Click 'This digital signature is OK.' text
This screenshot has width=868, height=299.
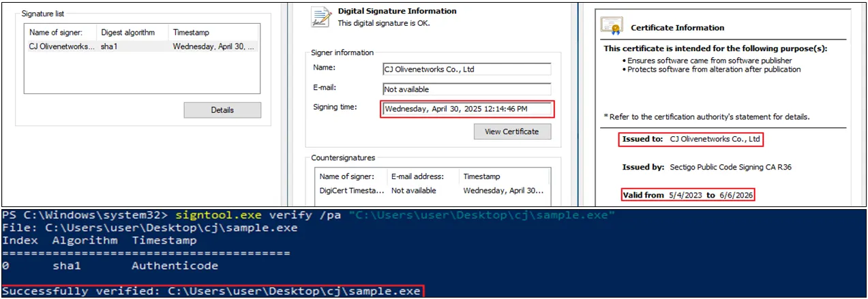coord(384,23)
